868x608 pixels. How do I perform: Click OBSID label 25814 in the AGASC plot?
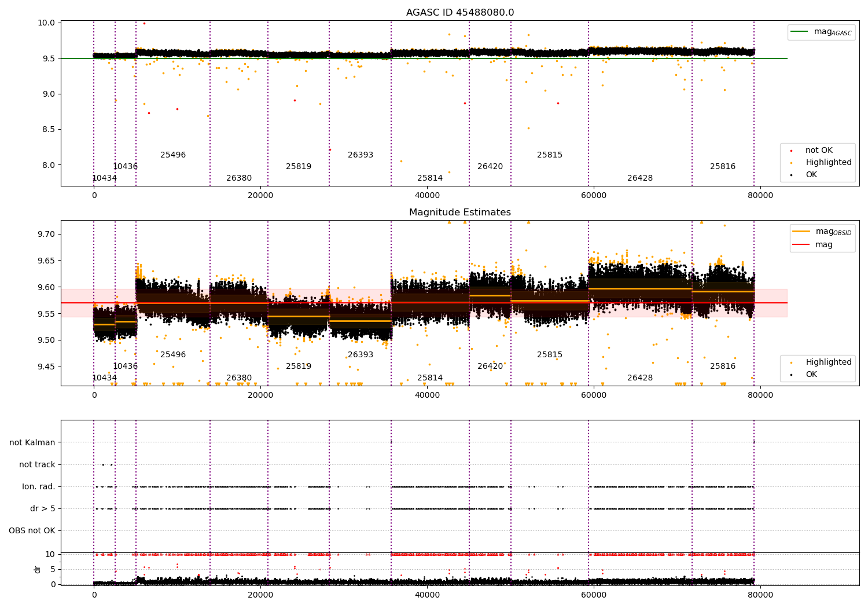pyautogui.click(x=430, y=178)
